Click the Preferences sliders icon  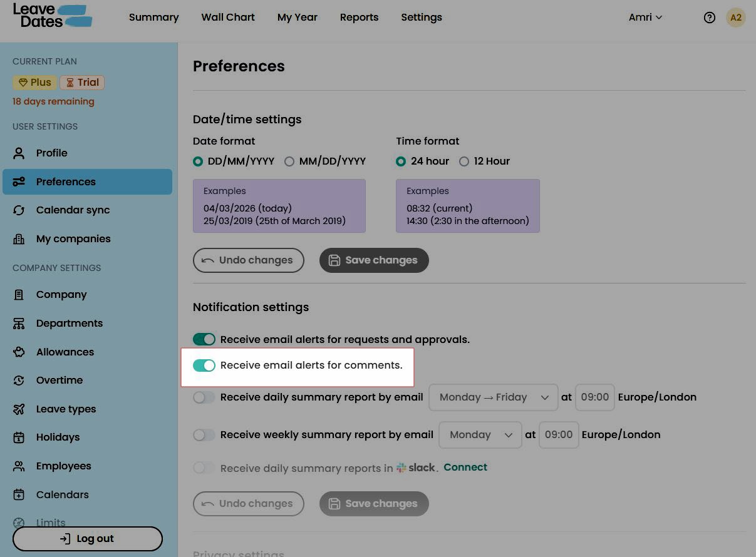point(19,181)
